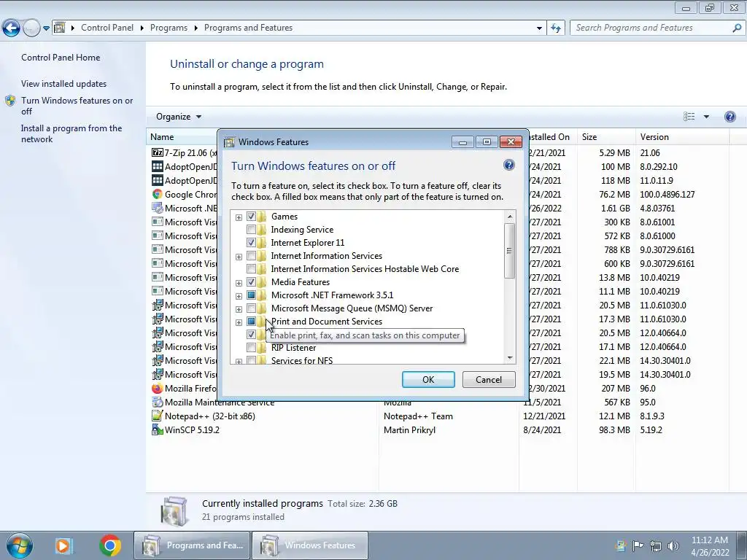The height and width of the screenshot is (560, 747).
Task: Click the Action Center flag icon in tray
Action: point(638,546)
